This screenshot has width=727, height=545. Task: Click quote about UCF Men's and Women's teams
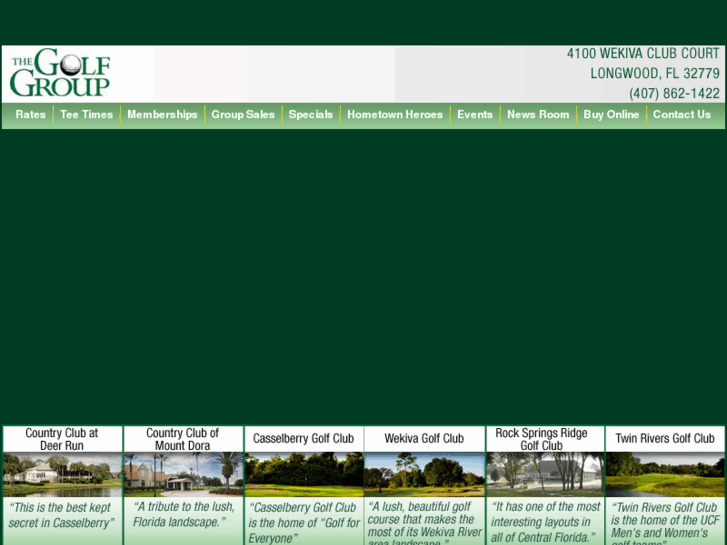tap(665, 523)
